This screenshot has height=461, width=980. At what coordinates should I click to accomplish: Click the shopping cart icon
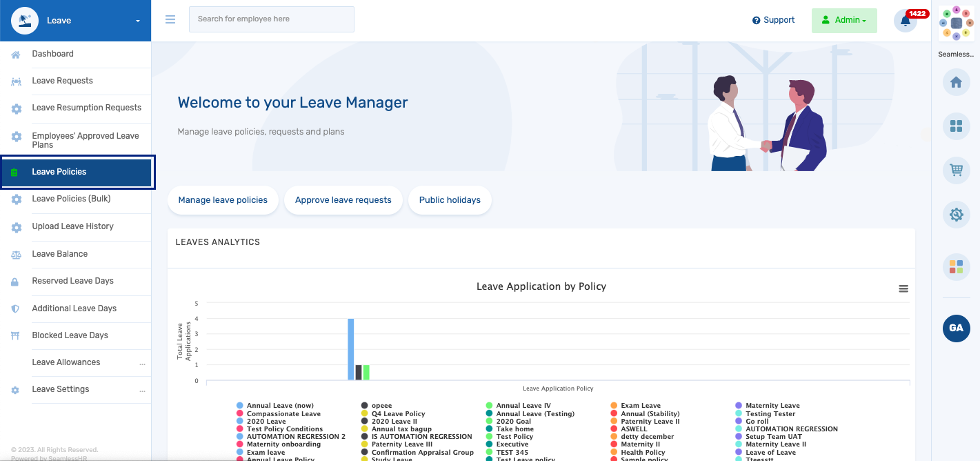point(956,170)
